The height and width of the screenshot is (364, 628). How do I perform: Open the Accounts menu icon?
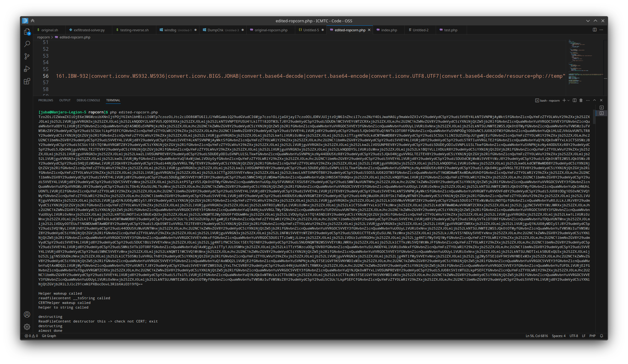(x=27, y=314)
